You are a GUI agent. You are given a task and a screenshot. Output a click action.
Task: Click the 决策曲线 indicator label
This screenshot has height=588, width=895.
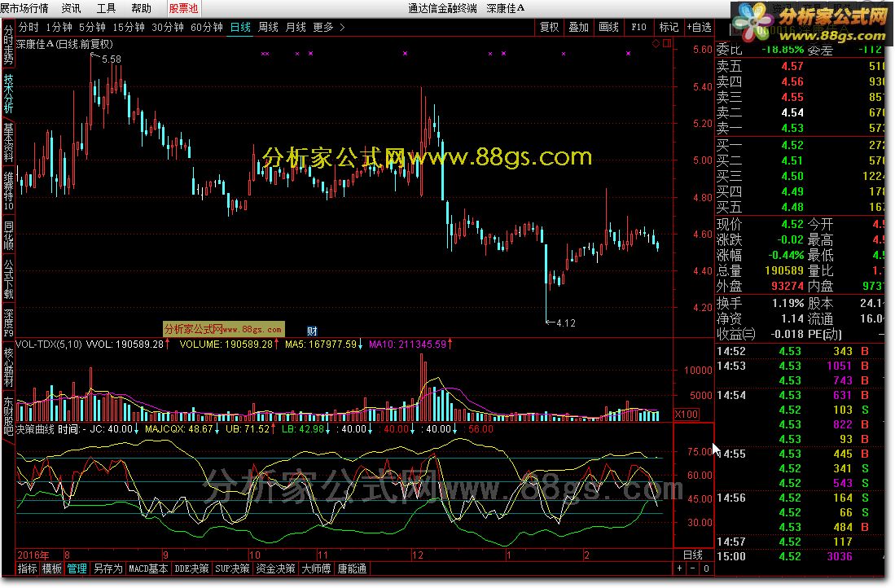point(35,428)
